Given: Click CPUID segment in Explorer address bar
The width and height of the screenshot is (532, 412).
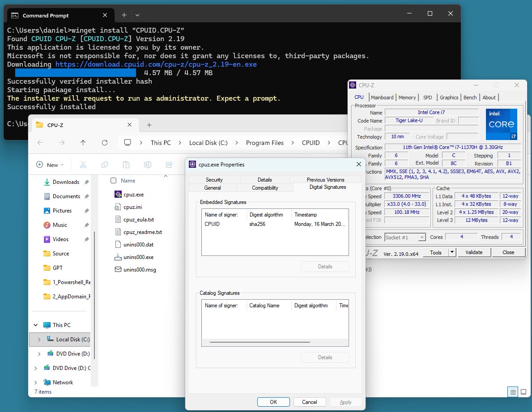Looking at the screenshot, I should [311, 143].
